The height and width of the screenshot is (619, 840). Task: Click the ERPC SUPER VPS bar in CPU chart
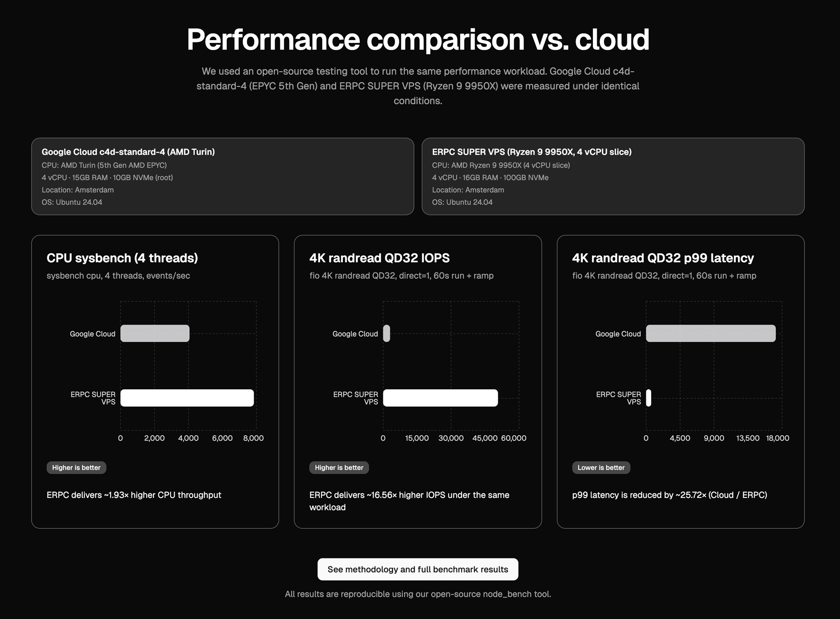point(187,398)
